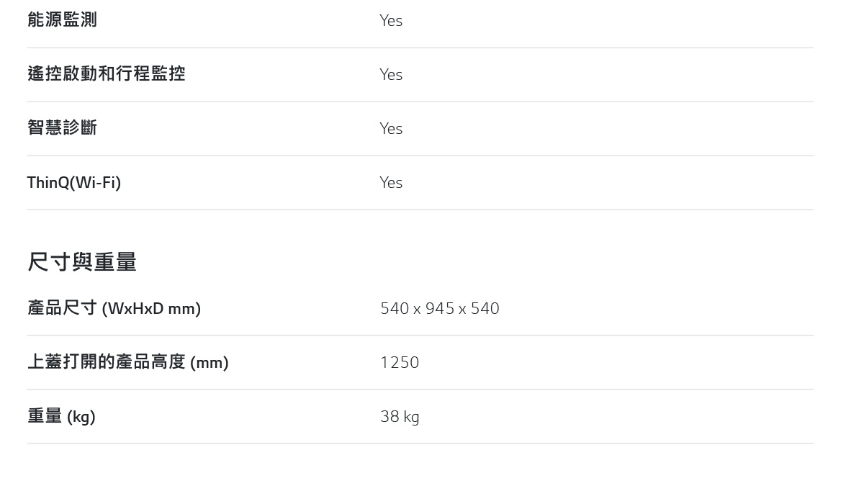Click the (kg) unit in the 重量 label
This screenshot has width=851, height=504.
tap(81, 417)
